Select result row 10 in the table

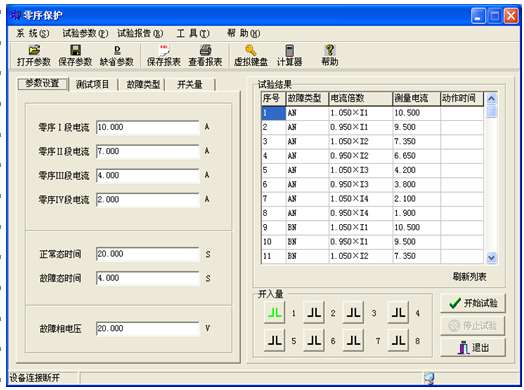[372, 242]
